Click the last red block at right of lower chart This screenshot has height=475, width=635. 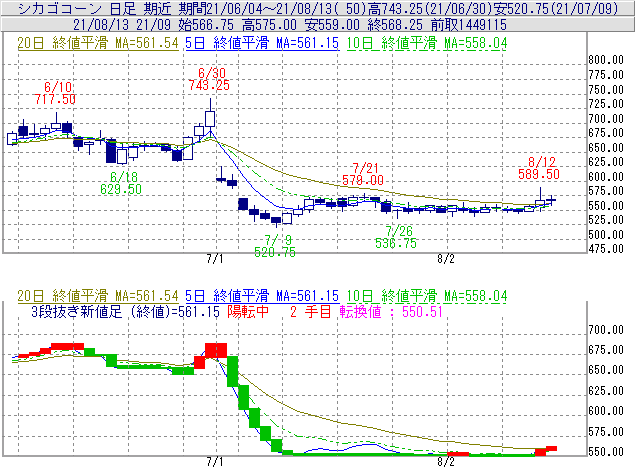click(552, 449)
